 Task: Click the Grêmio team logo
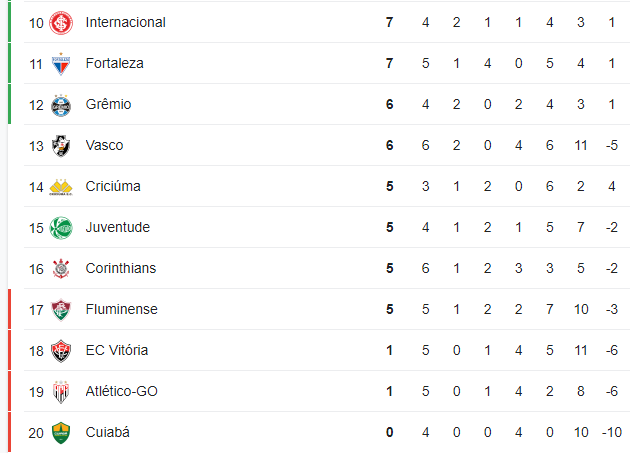click(x=61, y=105)
